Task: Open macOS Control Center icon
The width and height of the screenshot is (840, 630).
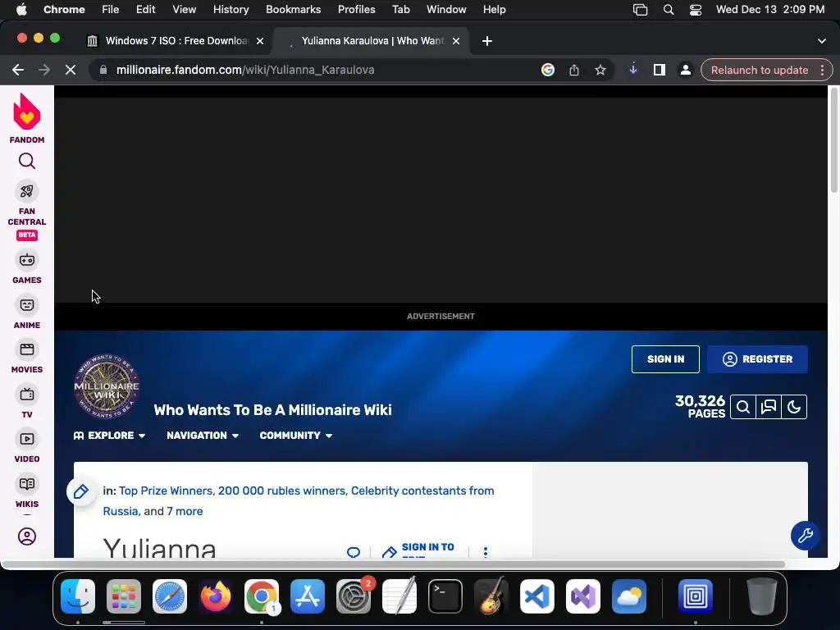Action: tap(696, 10)
